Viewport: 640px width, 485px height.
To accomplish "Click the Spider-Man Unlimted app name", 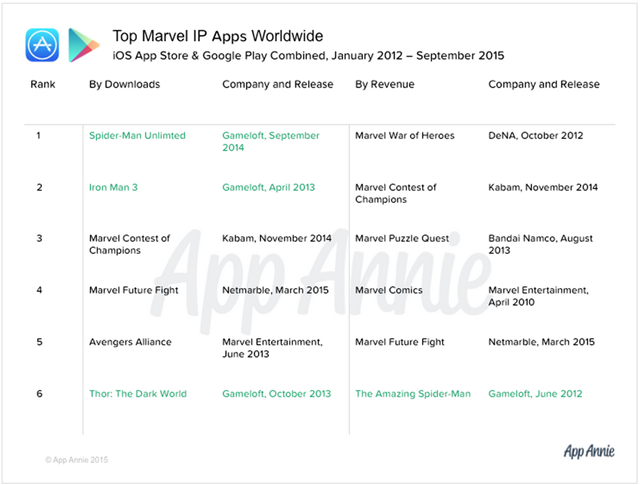I will click(x=137, y=136).
